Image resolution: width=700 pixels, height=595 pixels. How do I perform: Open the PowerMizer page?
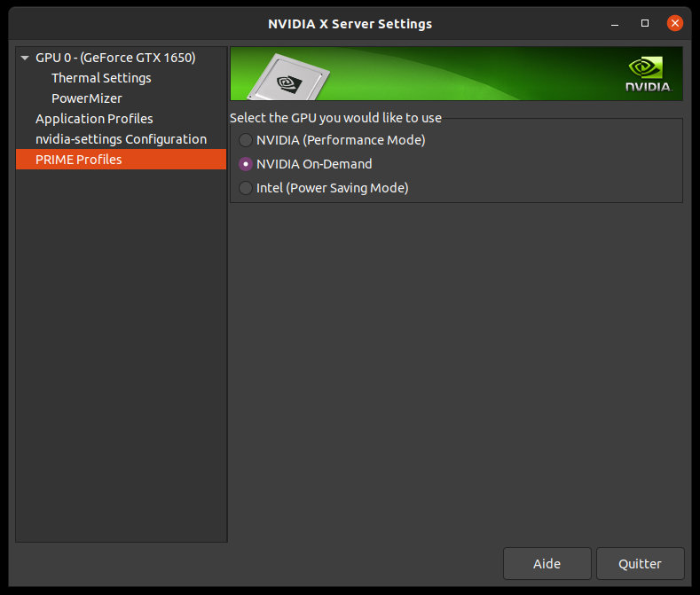87,98
